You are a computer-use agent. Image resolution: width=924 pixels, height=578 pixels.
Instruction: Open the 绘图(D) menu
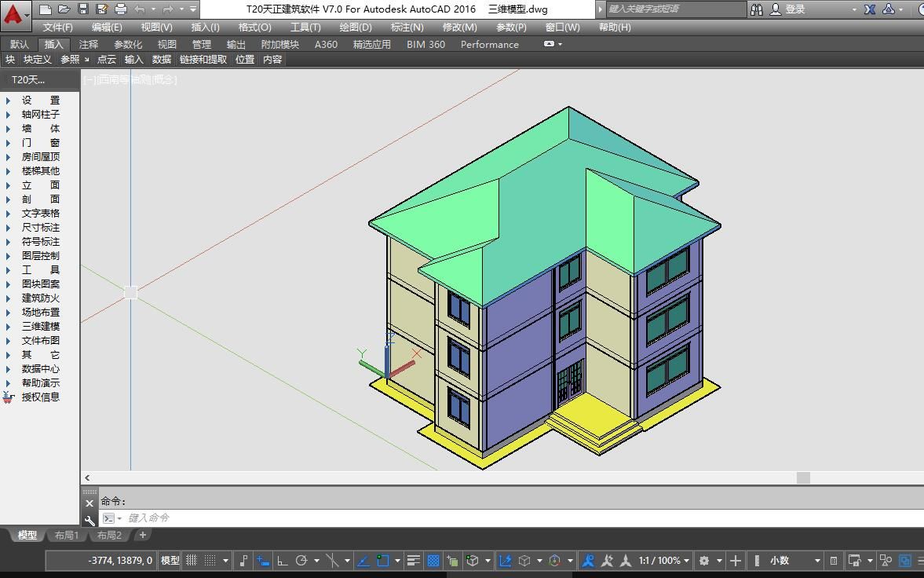click(x=355, y=27)
